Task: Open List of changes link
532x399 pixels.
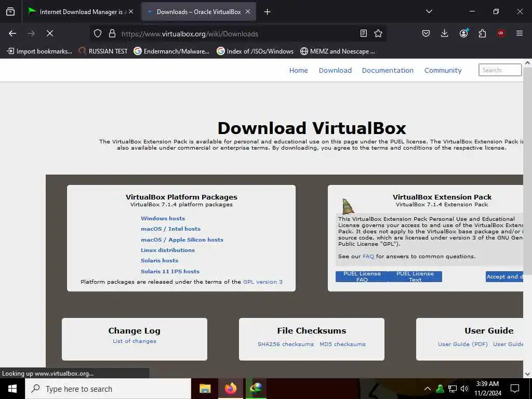Action: (135, 341)
